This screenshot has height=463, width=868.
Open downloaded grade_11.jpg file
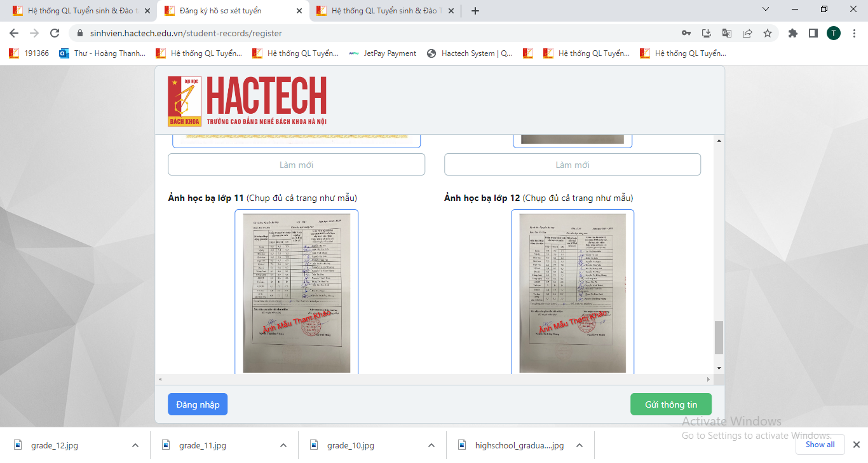203,445
